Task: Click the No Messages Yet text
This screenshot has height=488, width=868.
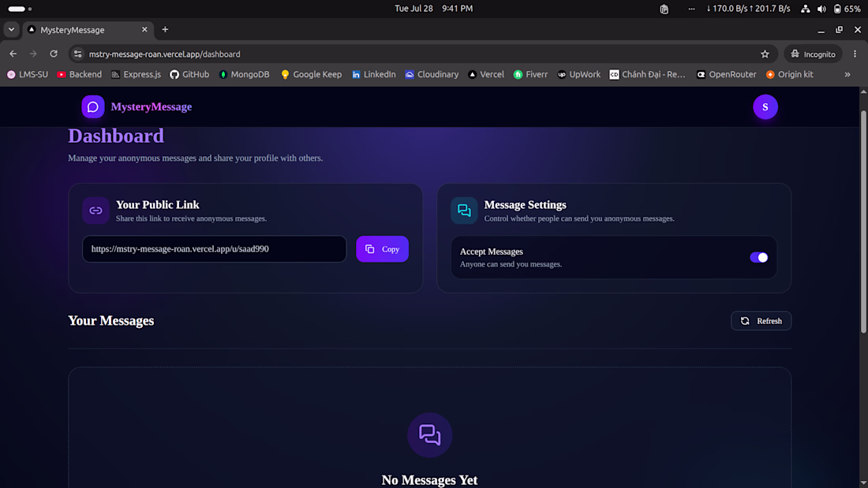Action: (429, 479)
